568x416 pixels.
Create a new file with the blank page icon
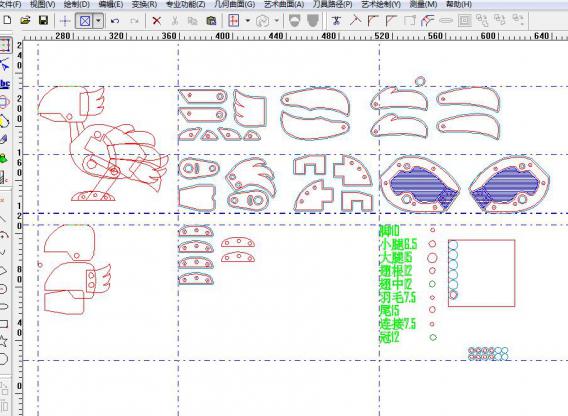click(7, 20)
